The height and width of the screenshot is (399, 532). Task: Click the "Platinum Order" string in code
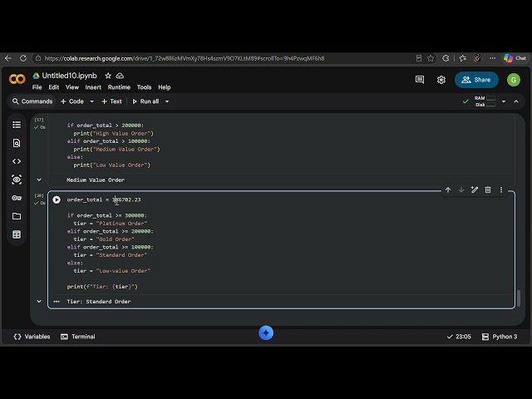pyautogui.click(x=121, y=224)
